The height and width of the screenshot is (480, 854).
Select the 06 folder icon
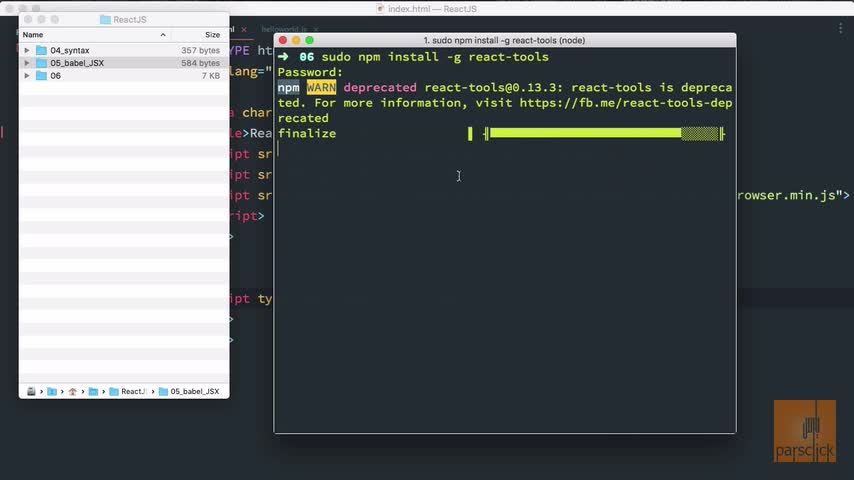click(x=41, y=76)
